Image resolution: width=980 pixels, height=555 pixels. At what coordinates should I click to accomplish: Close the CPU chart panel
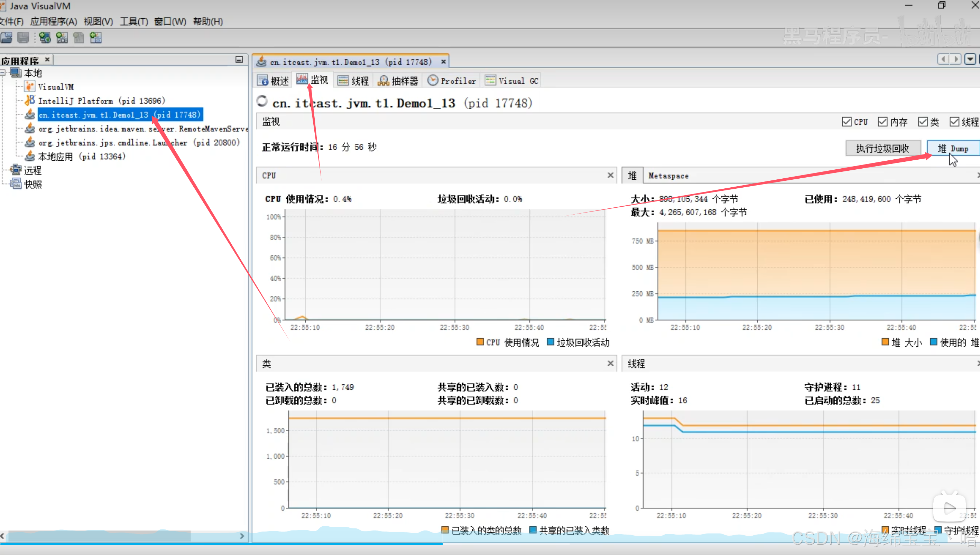610,175
